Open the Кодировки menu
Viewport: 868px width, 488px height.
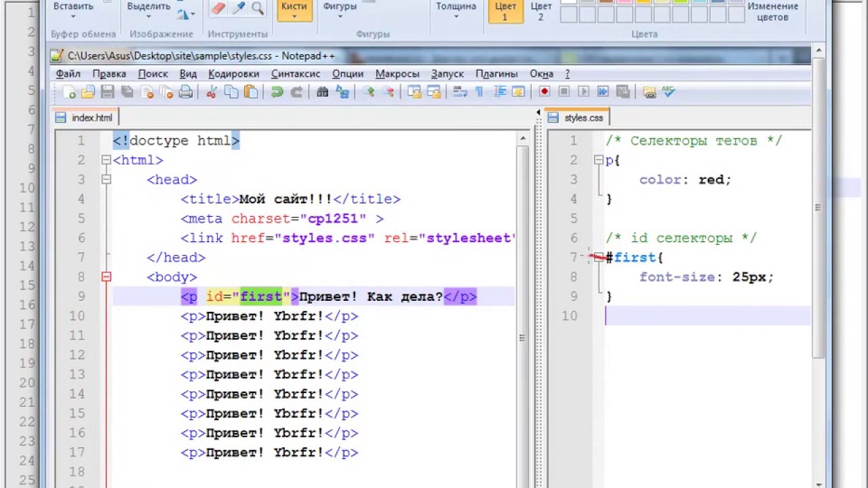click(234, 74)
